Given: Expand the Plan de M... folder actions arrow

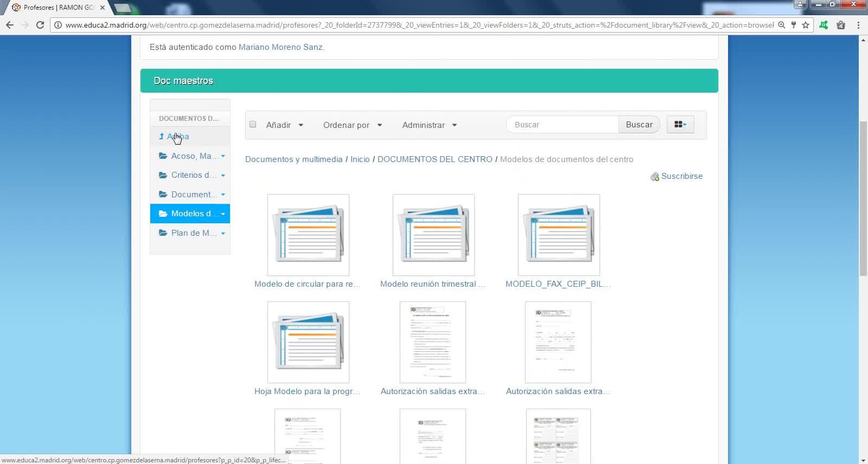Looking at the screenshot, I should click(x=223, y=233).
